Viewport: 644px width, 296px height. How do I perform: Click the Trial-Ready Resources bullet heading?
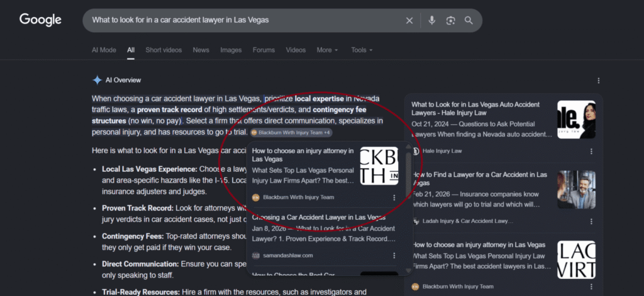141,292
